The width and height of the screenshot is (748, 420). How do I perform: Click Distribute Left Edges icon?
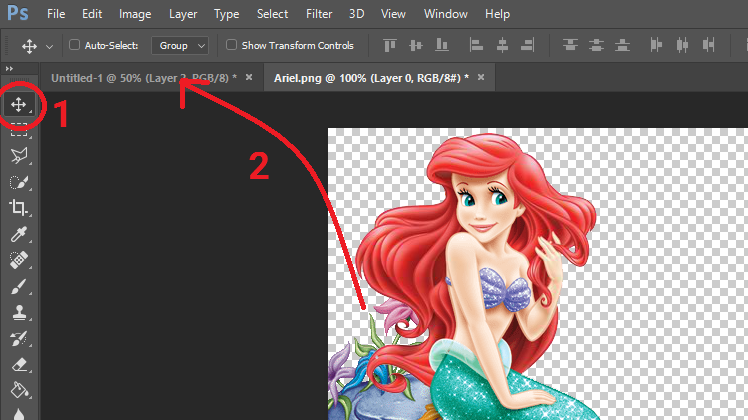pos(656,45)
